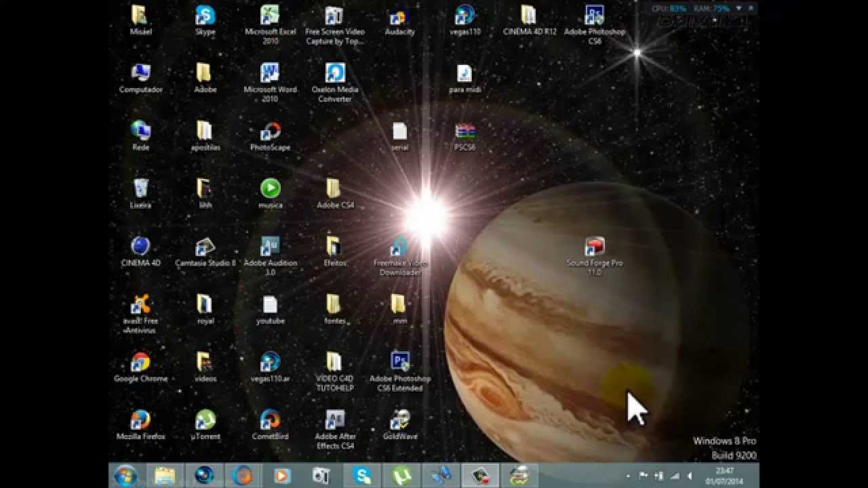
Task: Open File Explorer from the taskbar
Action: point(165,476)
